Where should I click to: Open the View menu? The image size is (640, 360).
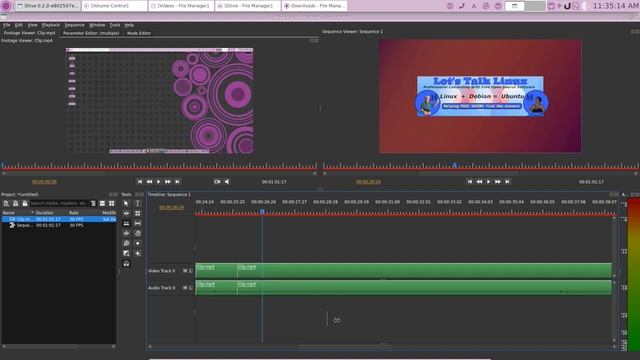[x=32, y=25]
